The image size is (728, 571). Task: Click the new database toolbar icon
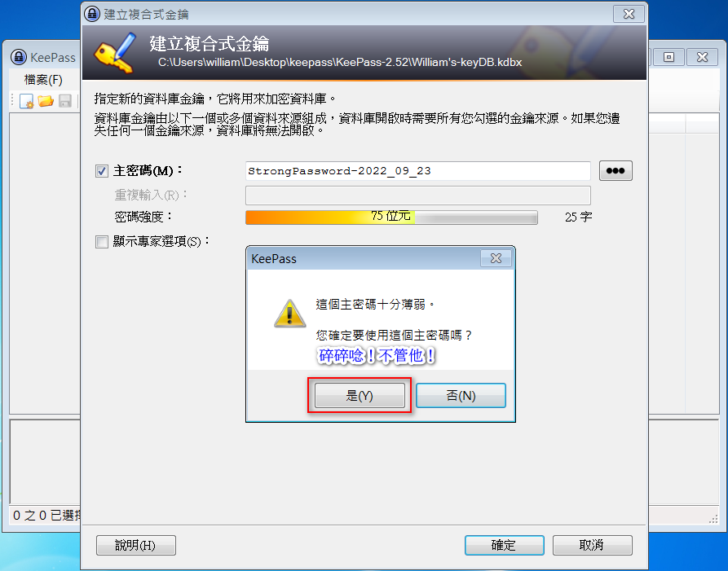click(26, 101)
